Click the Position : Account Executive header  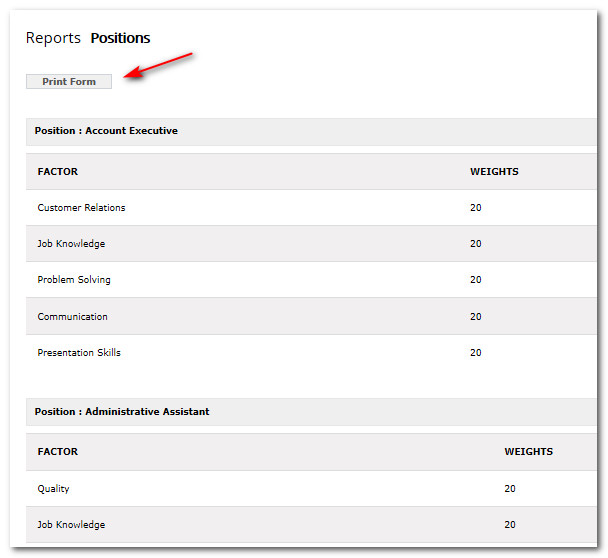coord(106,131)
